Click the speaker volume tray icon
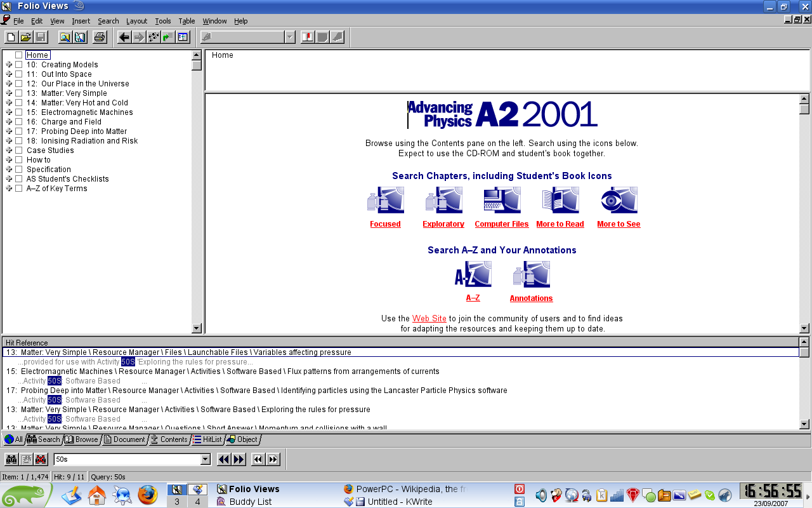The width and height of the screenshot is (812, 508). point(541,495)
